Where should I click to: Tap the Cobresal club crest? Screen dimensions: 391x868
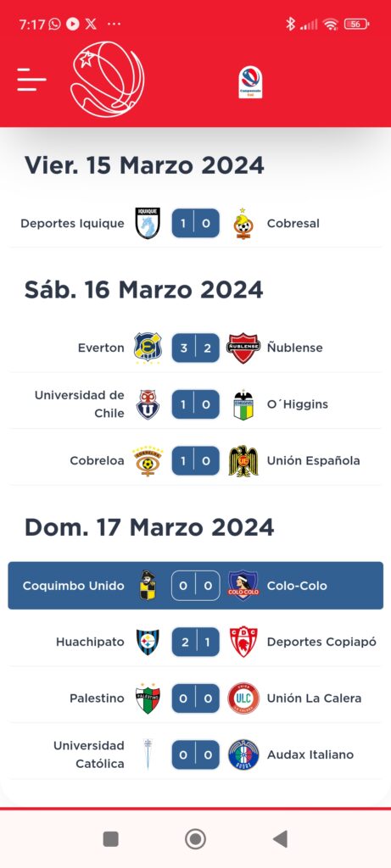[x=243, y=224]
